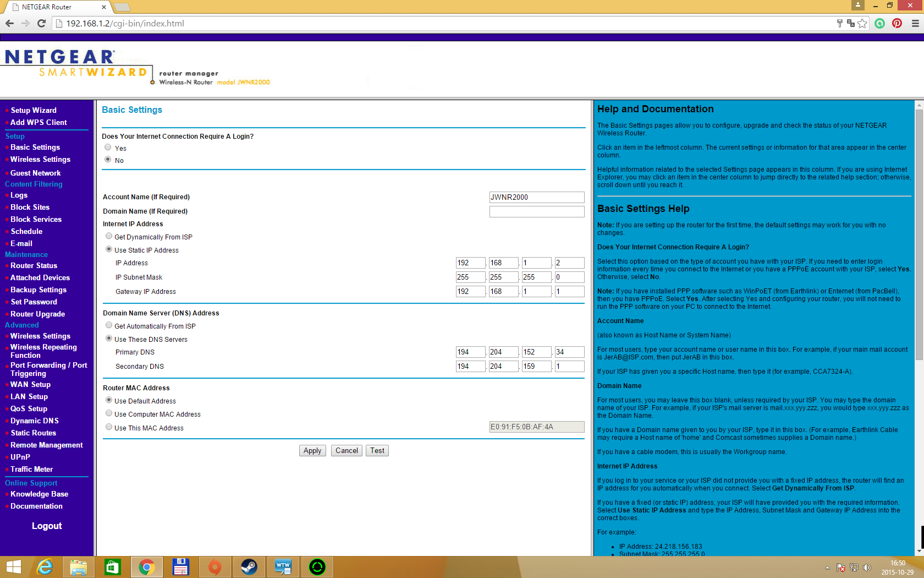The height and width of the screenshot is (578, 924).
Task: Show hidden system tray icons
Action: click(x=827, y=568)
